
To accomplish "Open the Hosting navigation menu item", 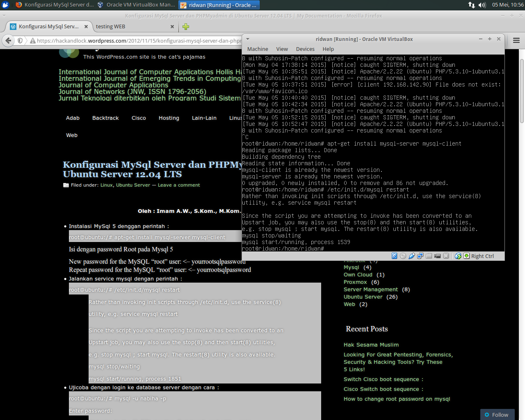I will click(x=169, y=118).
